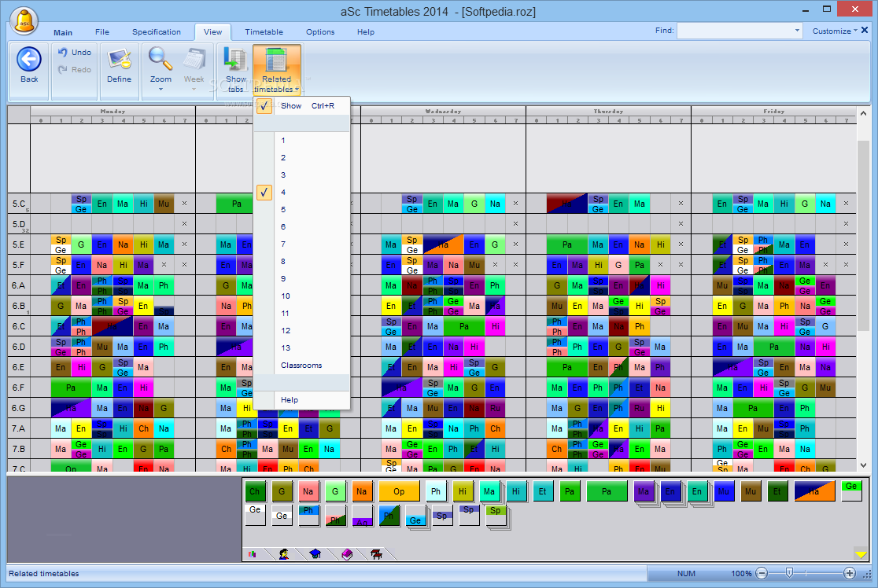Viewport: 878px width, 588px height.
Task: Select entry 12 in dropdown menu
Action: click(302, 331)
